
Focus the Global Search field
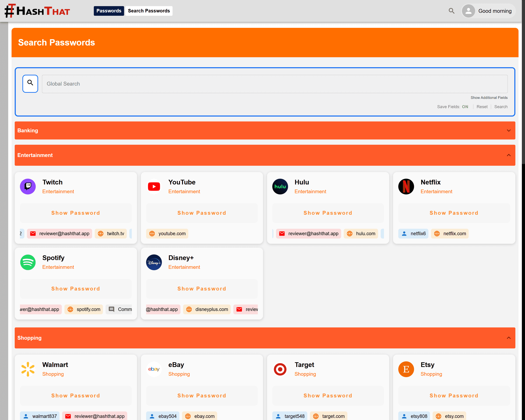pyautogui.click(x=274, y=84)
